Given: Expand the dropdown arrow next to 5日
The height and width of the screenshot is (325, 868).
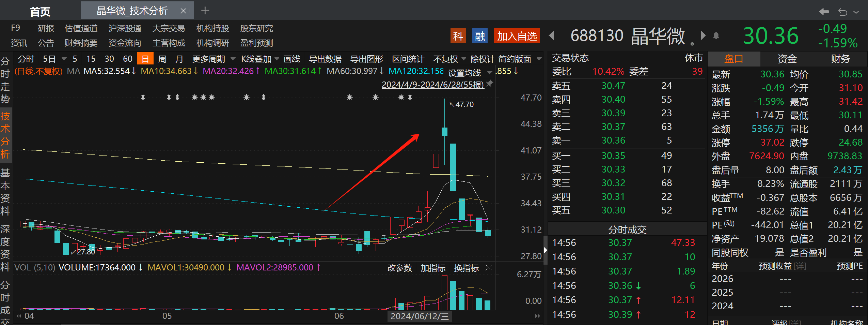Looking at the screenshot, I should [x=64, y=59].
